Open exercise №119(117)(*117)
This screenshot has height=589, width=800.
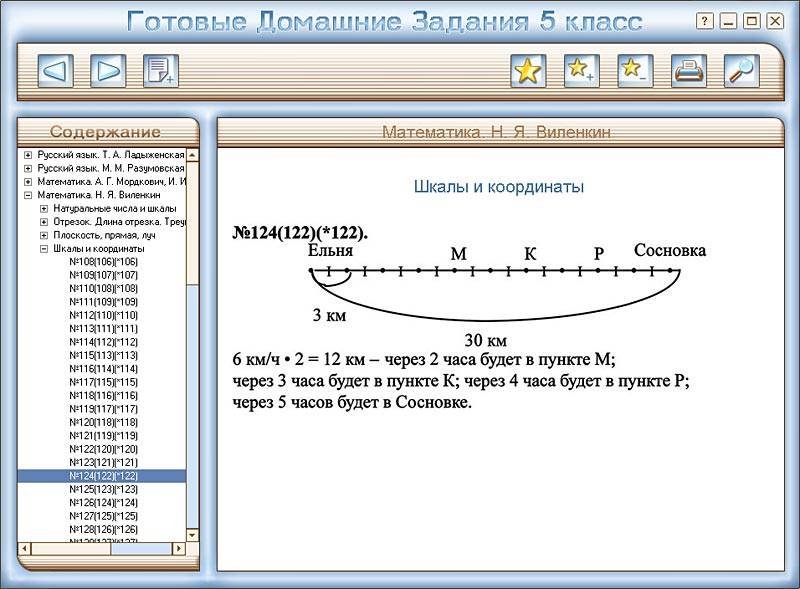click(x=104, y=409)
